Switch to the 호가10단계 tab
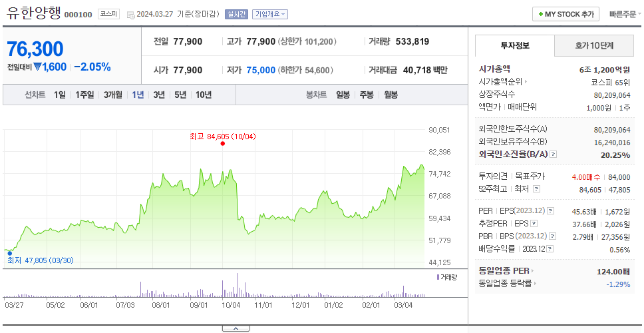Image resolution: width=644 pixels, height=333 pixels. coord(594,46)
